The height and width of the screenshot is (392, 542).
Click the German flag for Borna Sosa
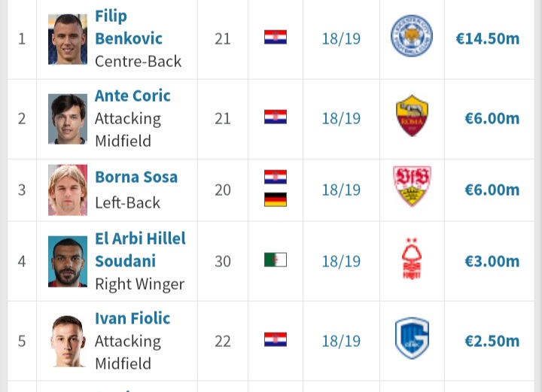click(x=276, y=199)
